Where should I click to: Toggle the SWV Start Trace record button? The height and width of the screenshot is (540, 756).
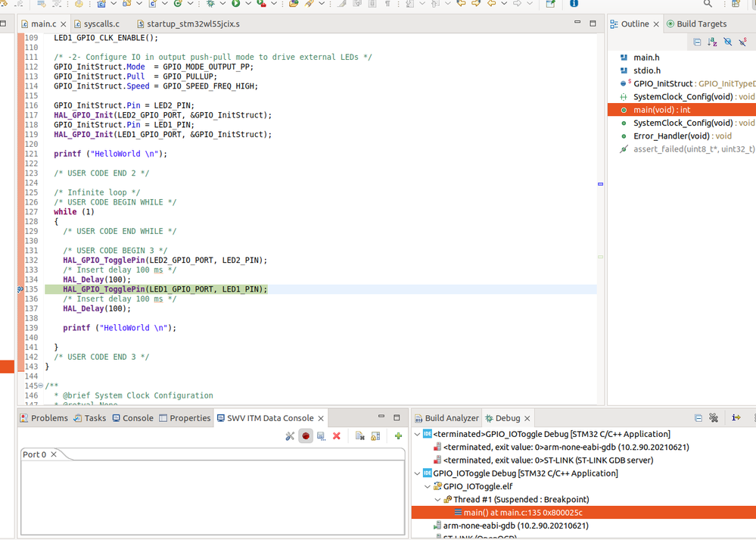click(x=306, y=435)
